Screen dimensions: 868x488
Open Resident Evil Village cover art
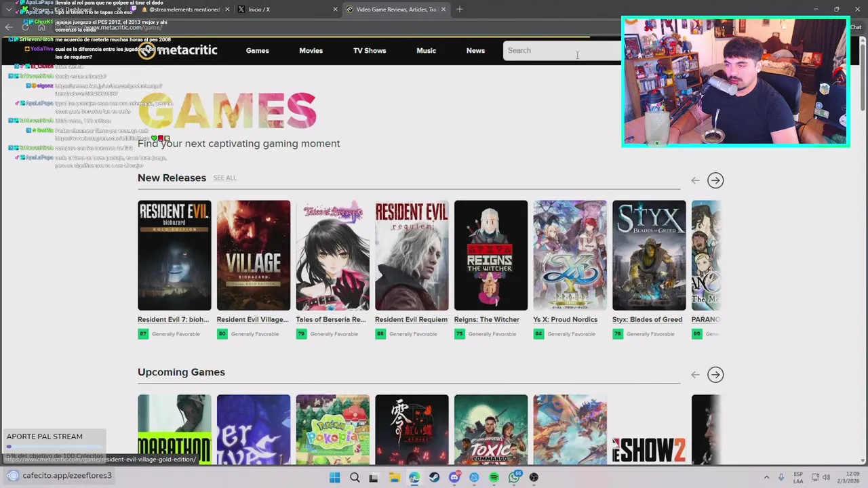254,256
